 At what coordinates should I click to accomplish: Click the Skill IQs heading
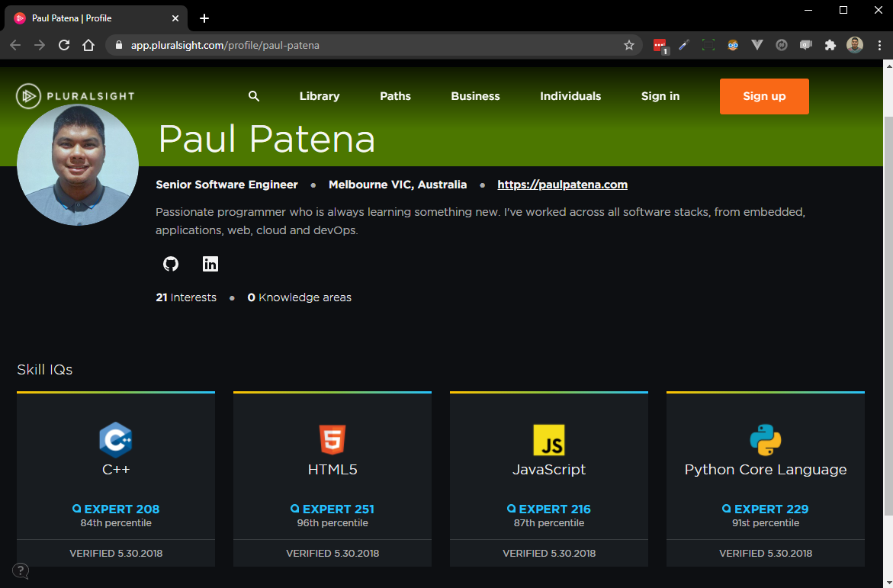tap(45, 370)
